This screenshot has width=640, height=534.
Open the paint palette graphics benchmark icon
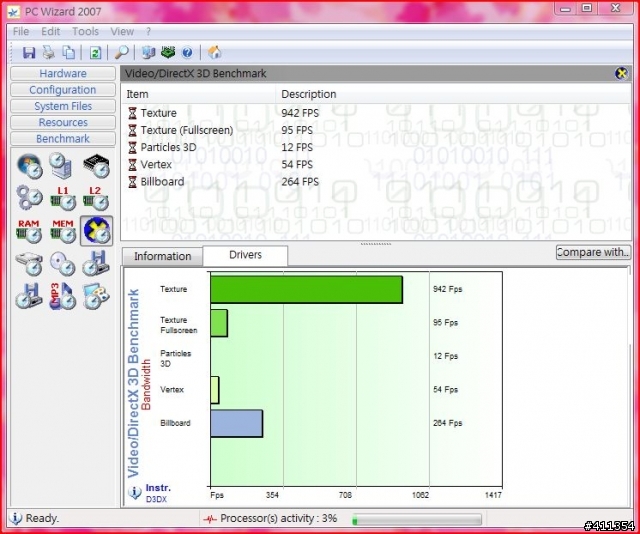point(96,295)
